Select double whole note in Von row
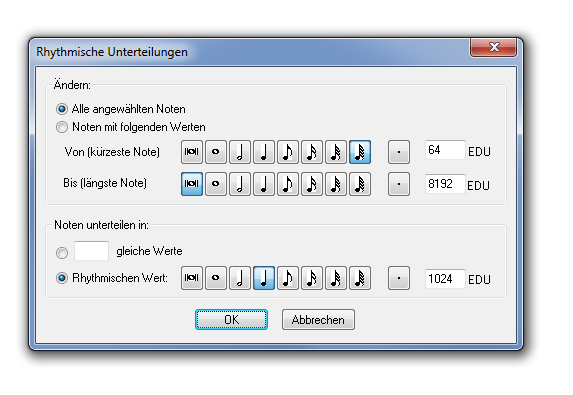 192,152
